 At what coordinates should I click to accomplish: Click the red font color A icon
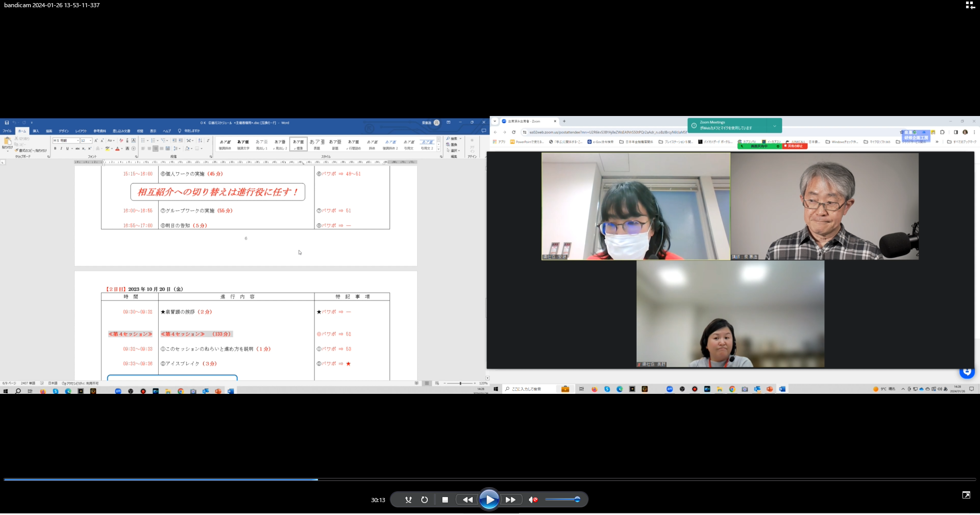117,148
